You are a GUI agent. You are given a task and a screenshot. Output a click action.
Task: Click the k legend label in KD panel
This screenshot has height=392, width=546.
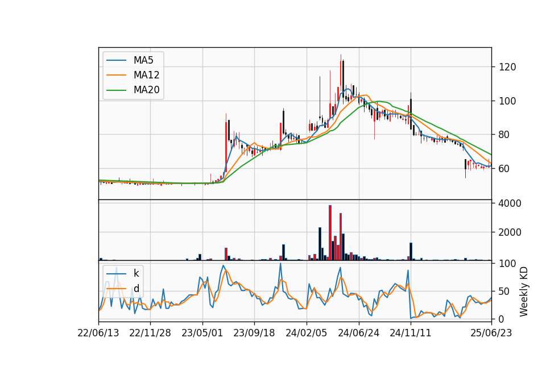[136, 273]
